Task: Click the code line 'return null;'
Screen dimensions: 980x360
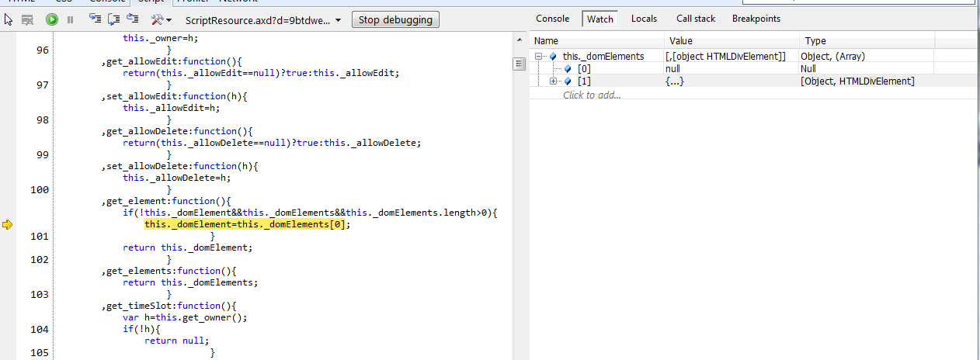Action: [177, 341]
